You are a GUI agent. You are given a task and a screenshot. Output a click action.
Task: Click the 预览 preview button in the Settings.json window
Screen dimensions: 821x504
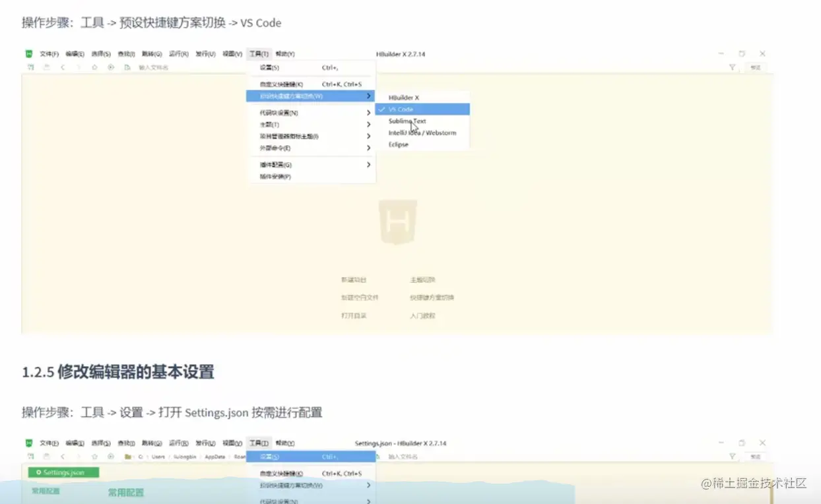756,457
